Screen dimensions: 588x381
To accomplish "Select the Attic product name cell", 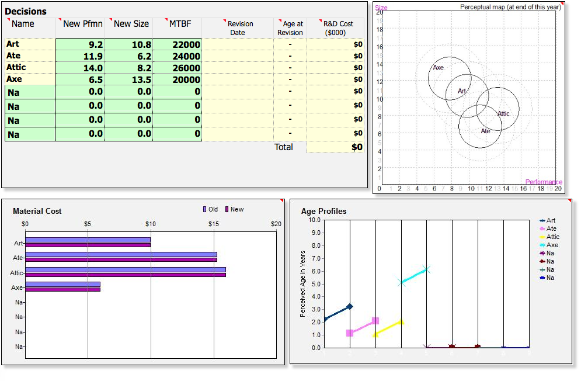I will click(x=30, y=67).
